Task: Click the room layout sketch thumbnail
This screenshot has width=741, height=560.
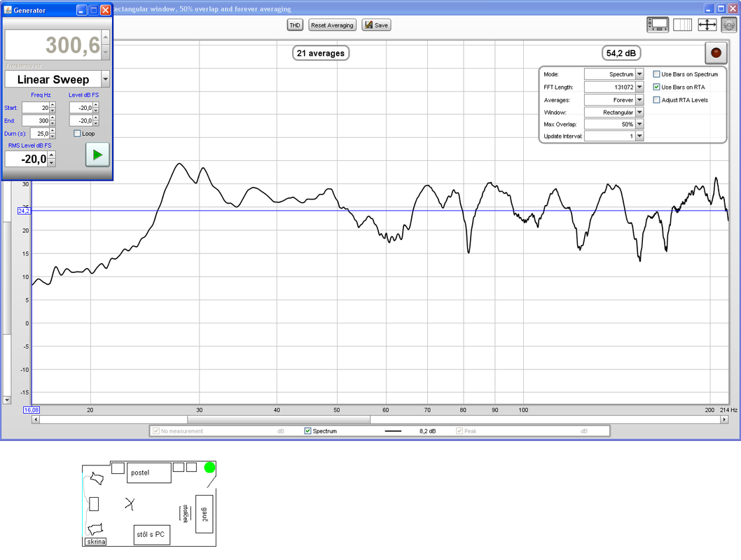Action: (x=149, y=503)
